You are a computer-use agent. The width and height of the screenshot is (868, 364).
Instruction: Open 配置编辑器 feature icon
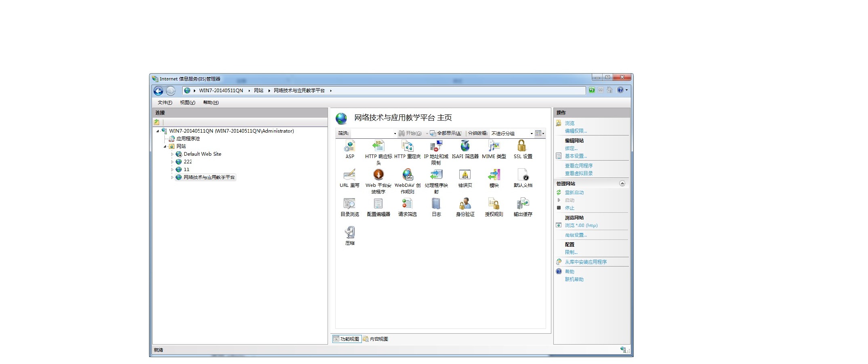click(378, 207)
